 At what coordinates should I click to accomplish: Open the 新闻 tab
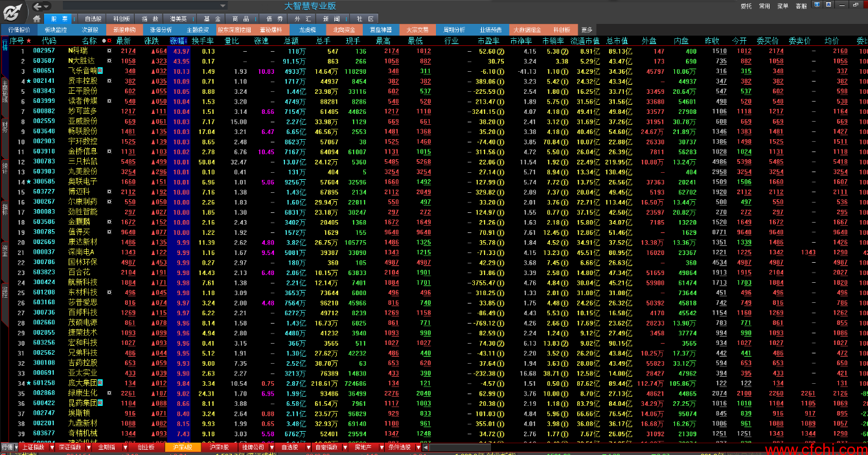pos(332,19)
